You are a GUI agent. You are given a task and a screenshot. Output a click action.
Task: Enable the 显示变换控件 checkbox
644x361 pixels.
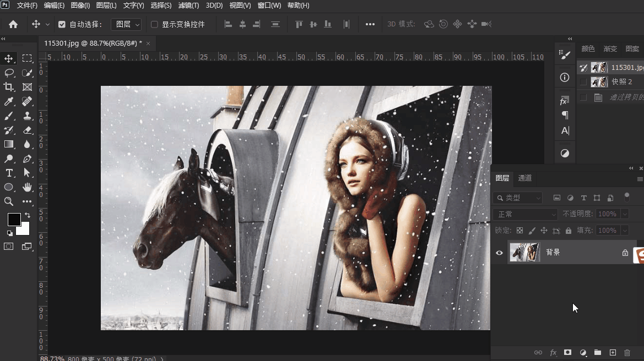(154, 24)
